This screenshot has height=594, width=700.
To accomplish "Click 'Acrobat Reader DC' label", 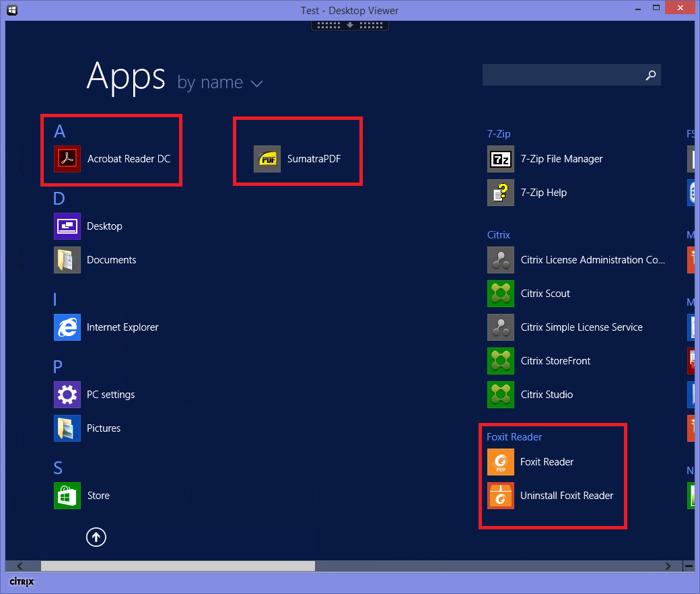I will click(x=129, y=159).
